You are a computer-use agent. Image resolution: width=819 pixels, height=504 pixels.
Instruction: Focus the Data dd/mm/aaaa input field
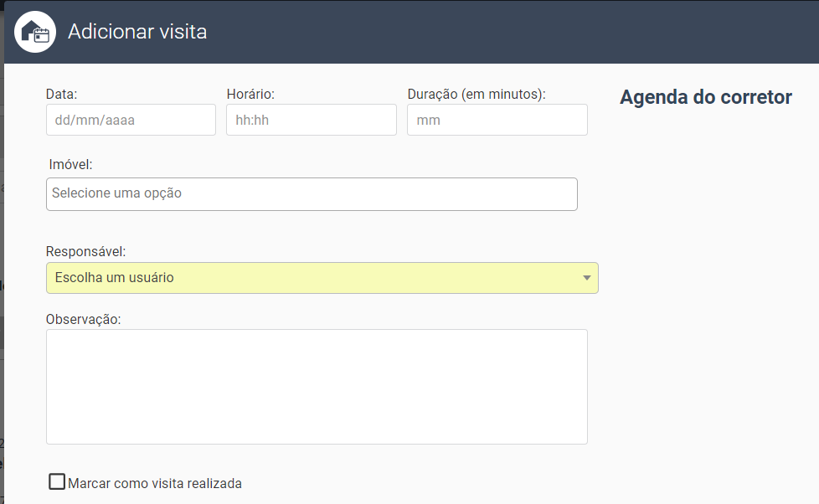131,120
